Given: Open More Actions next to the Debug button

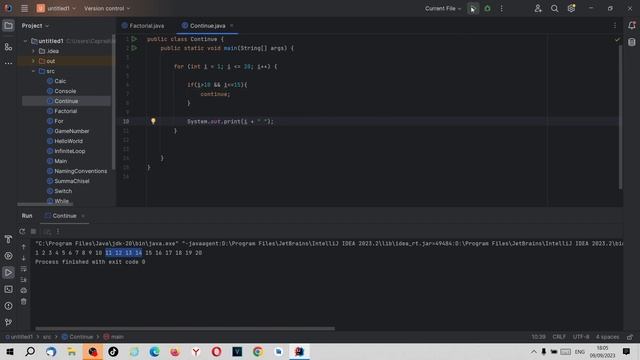Looking at the screenshot, I should pos(502,8).
